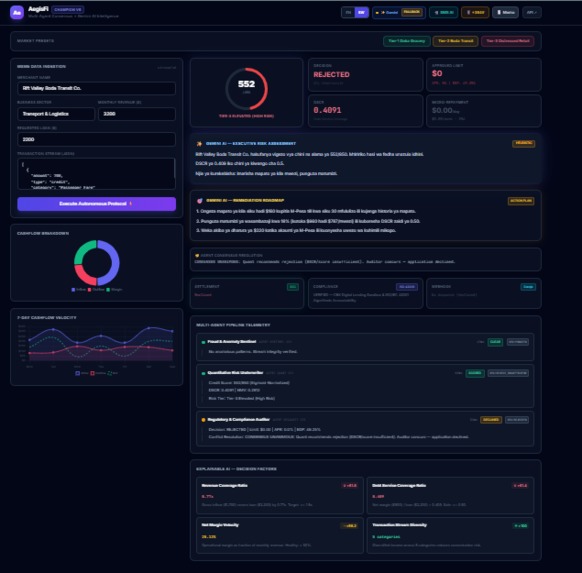The image size is (582, 573).
Task: Click the green badge in Settlement card
Action: [x=292, y=287]
